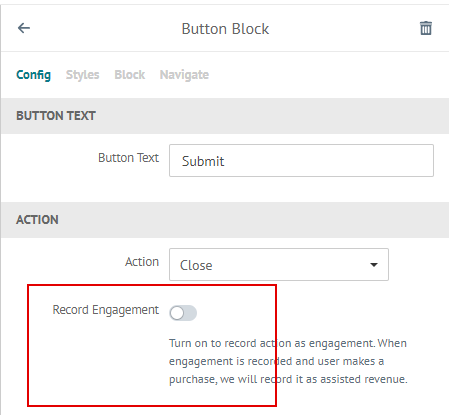This screenshot has height=415, width=449.
Task: Click the Record Engagement label
Action: (106, 310)
